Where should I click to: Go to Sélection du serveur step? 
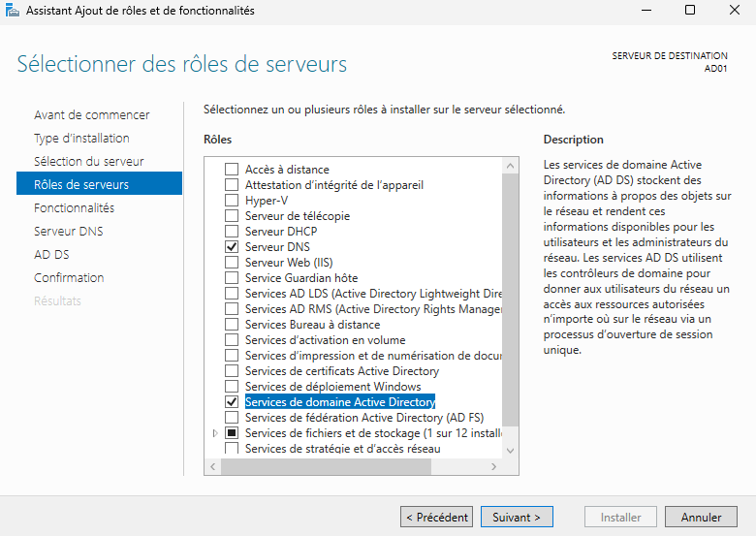click(88, 161)
